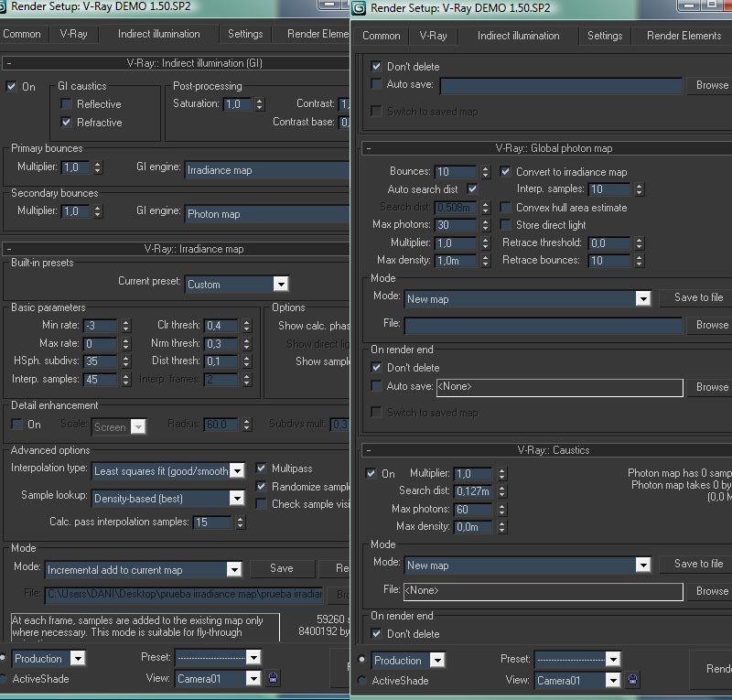Adjust Retrace bounces spinner
The image size is (732, 700).
(640, 261)
